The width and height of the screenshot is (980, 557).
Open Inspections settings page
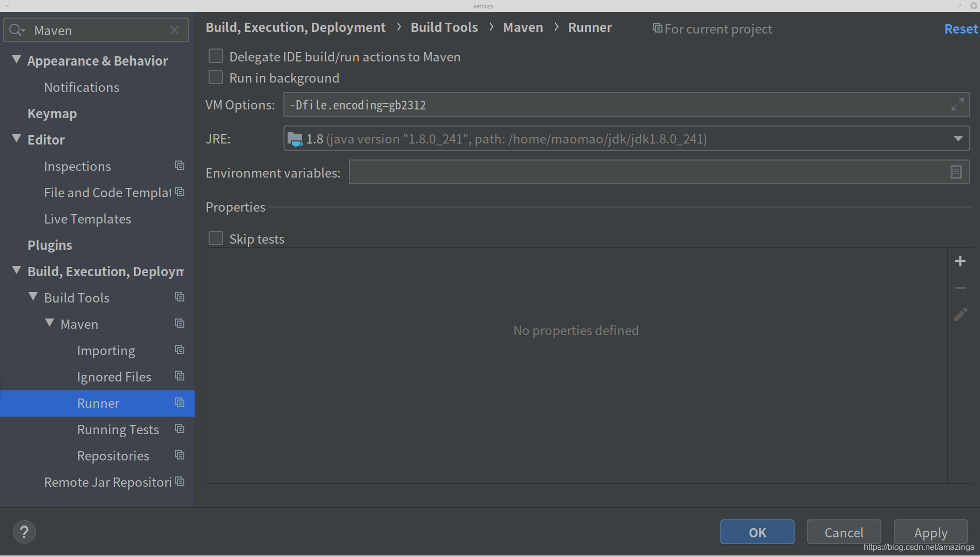click(77, 166)
